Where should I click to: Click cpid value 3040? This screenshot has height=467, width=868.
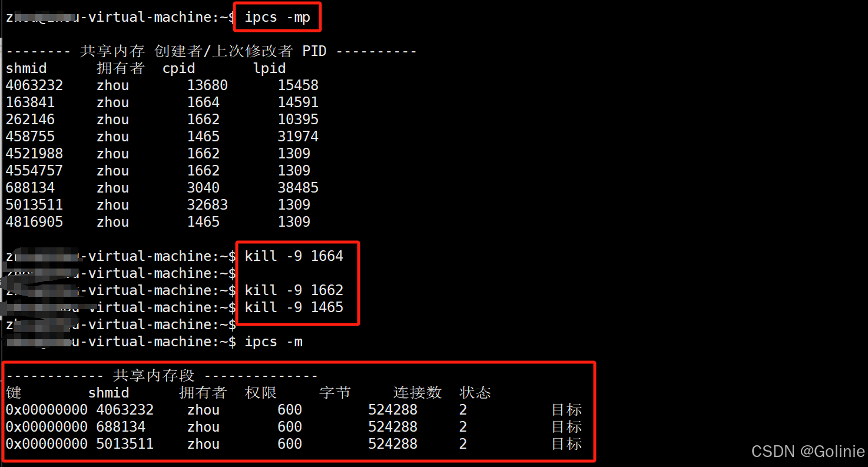pyautogui.click(x=203, y=188)
